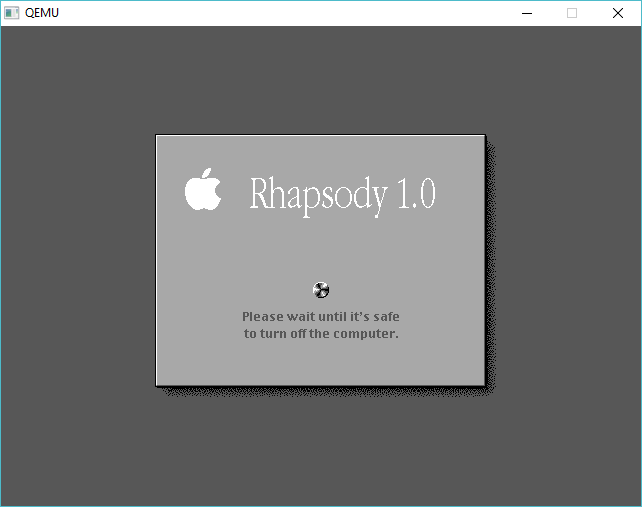Click the "to turn off the computer." line
Screen dimensions: 642x507
tap(321, 334)
